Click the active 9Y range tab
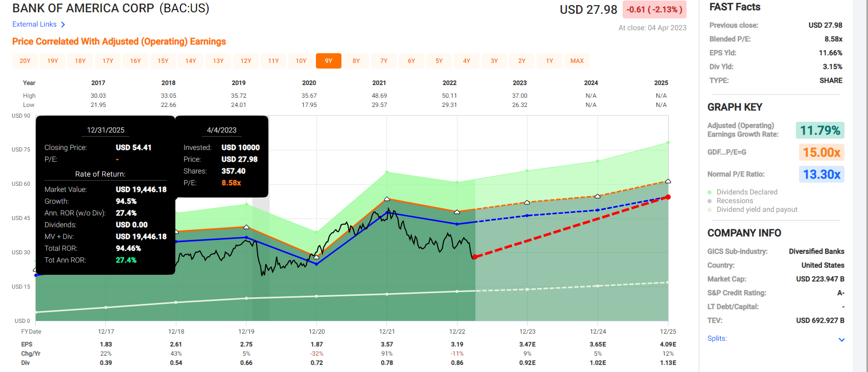 [x=329, y=61]
